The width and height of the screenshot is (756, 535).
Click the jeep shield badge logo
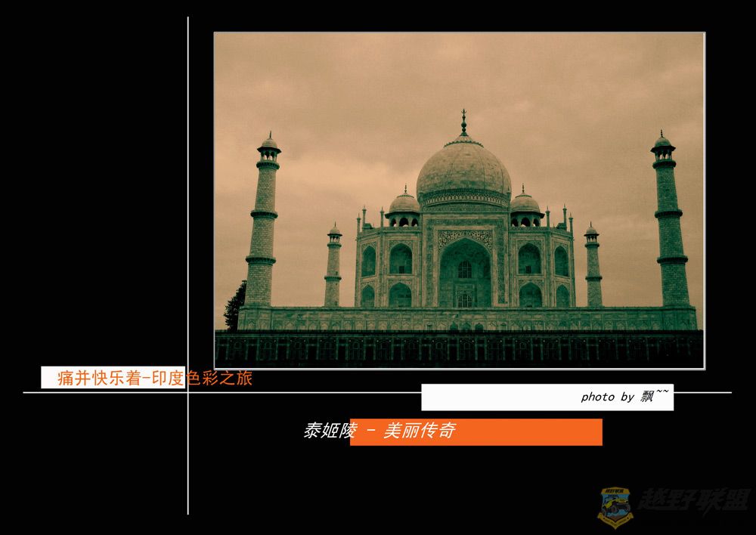click(x=615, y=506)
